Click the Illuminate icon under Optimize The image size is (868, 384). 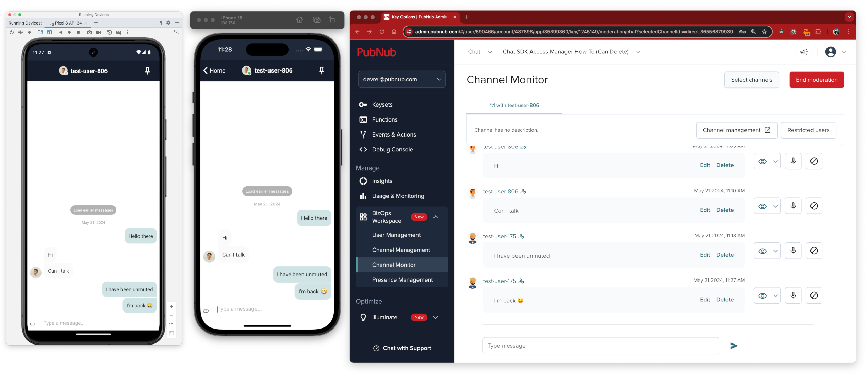[x=363, y=317]
